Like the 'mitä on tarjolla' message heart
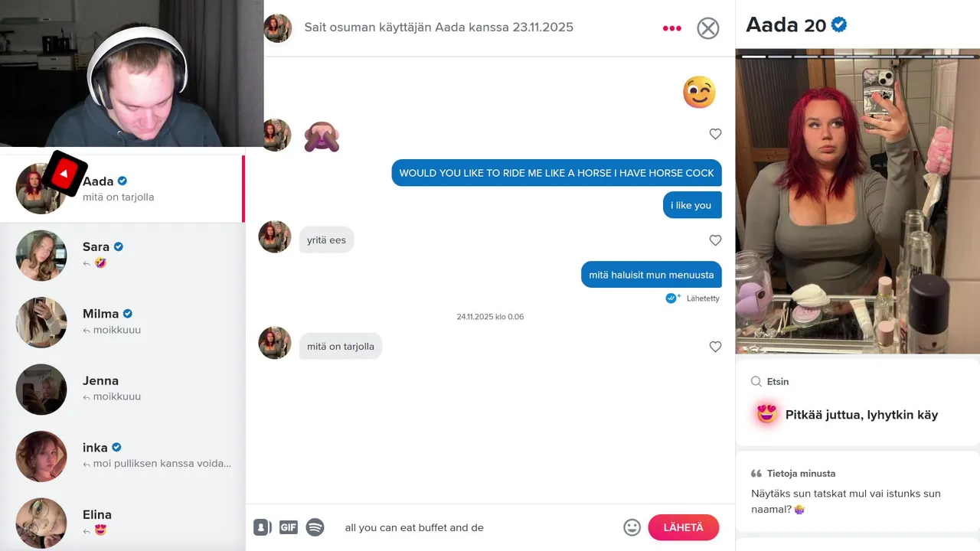 [715, 347]
